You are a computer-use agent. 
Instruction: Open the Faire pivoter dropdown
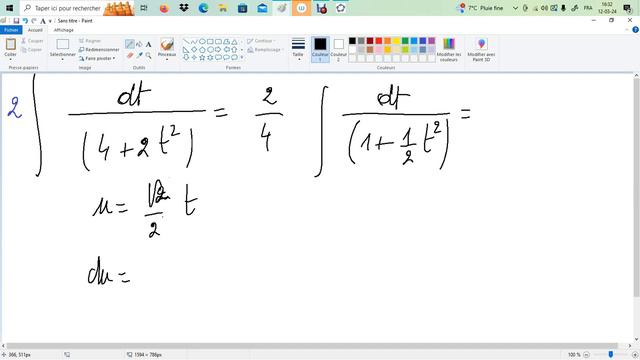click(97, 58)
